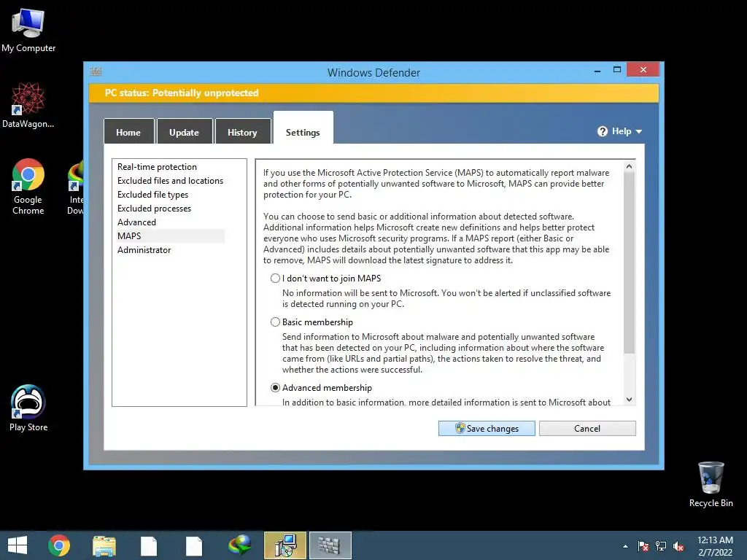Viewport: 747px width, 560px height.
Task: Switch to the History tab
Action: point(242,131)
